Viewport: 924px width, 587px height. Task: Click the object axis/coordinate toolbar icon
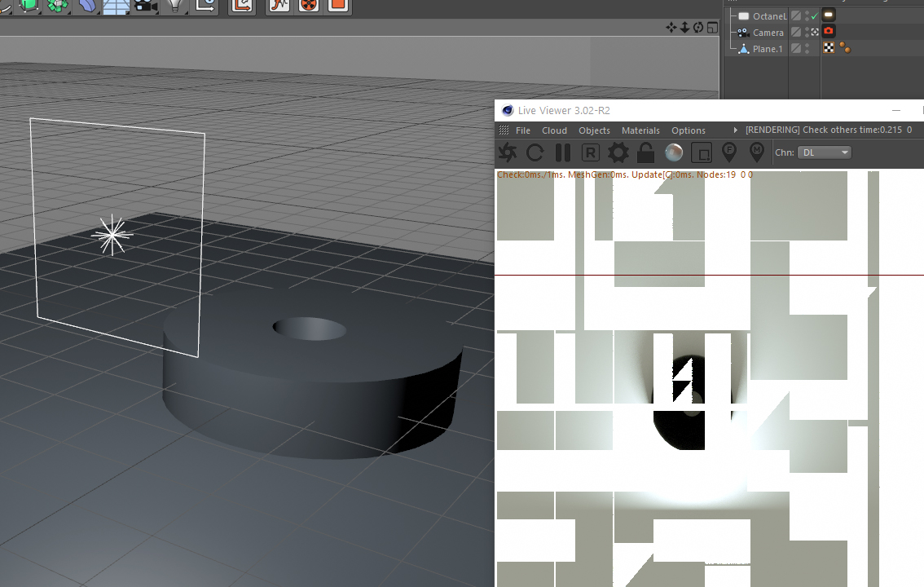coord(205,6)
